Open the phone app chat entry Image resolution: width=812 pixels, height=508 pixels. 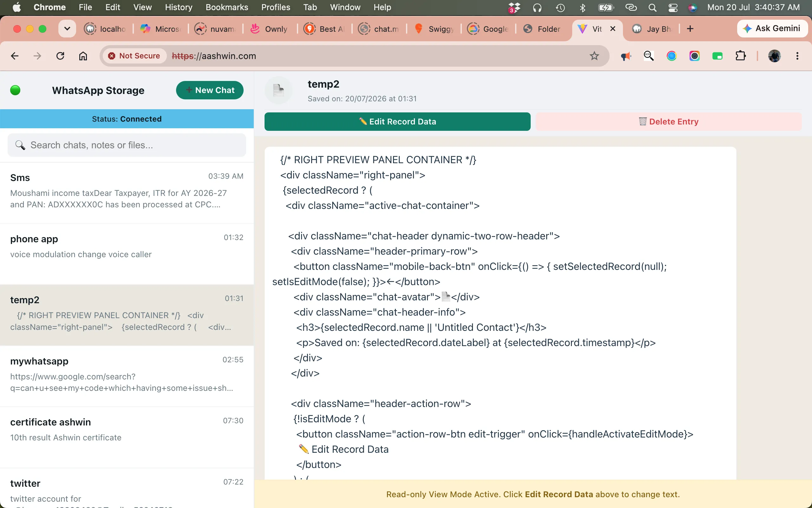tap(127, 254)
